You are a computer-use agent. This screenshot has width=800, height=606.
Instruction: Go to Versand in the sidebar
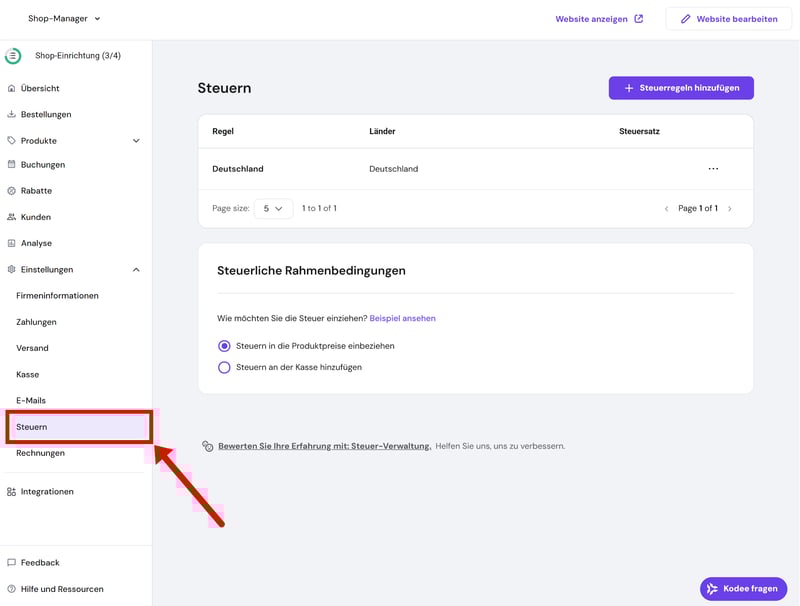pyautogui.click(x=32, y=348)
